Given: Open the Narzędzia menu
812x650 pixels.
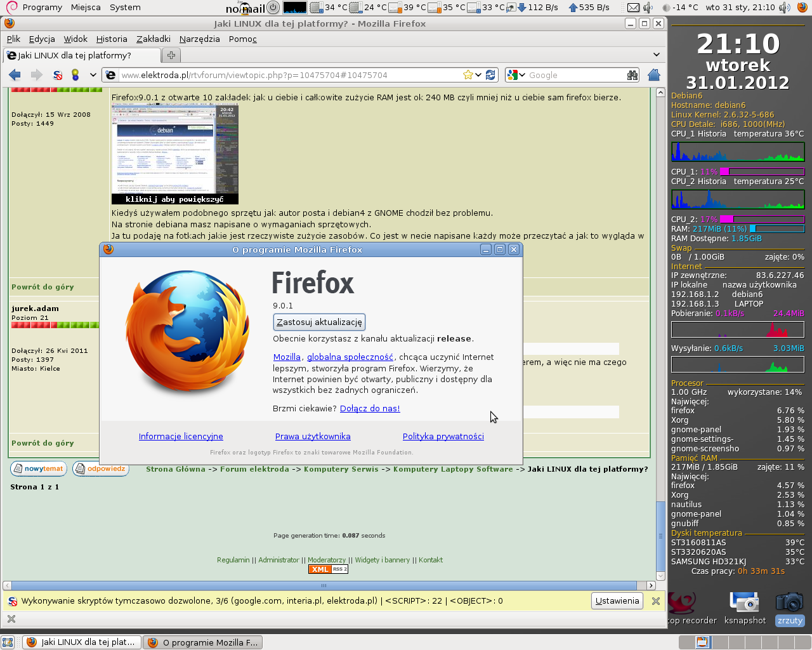Looking at the screenshot, I should click(200, 39).
